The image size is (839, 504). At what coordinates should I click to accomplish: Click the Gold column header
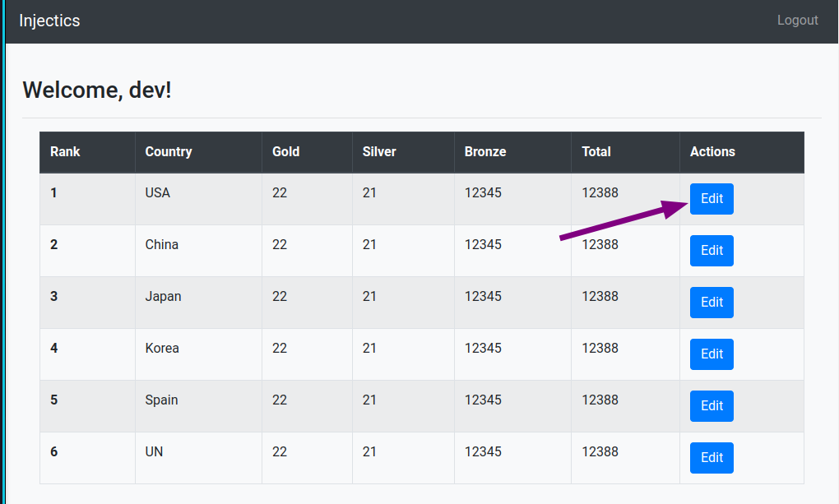click(286, 152)
